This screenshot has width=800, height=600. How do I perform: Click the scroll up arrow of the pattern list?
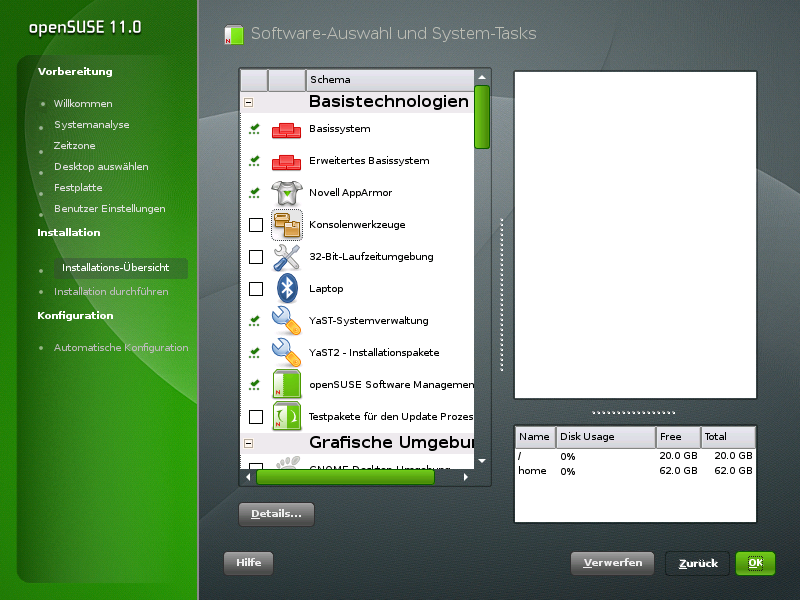tap(482, 78)
